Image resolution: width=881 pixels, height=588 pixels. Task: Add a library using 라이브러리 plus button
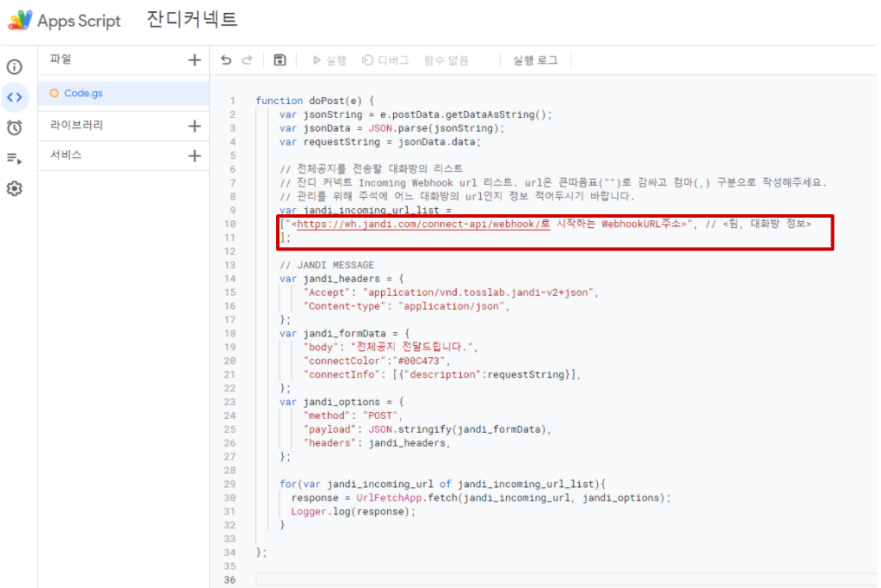tap(194, 126)
